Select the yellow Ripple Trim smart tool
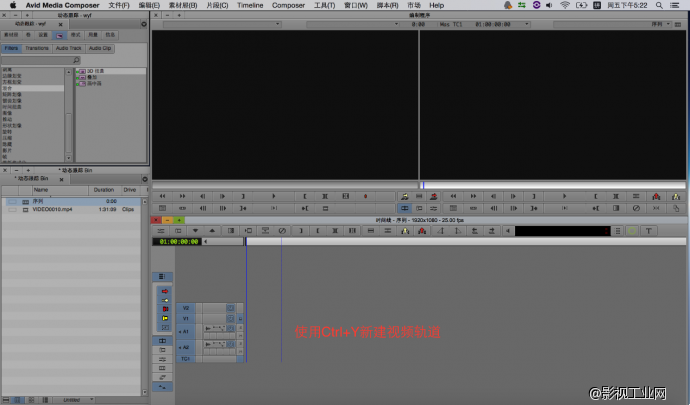 pyautogui.click(x=165, y=320)
